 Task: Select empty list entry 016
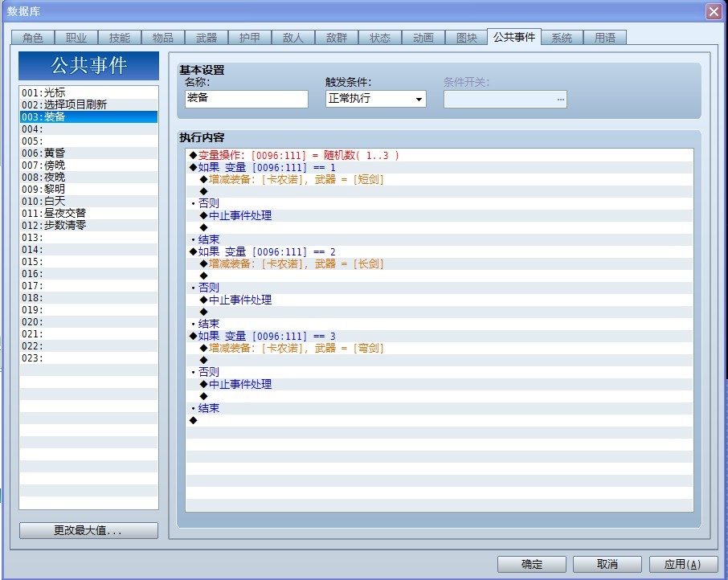coord(88,274)
